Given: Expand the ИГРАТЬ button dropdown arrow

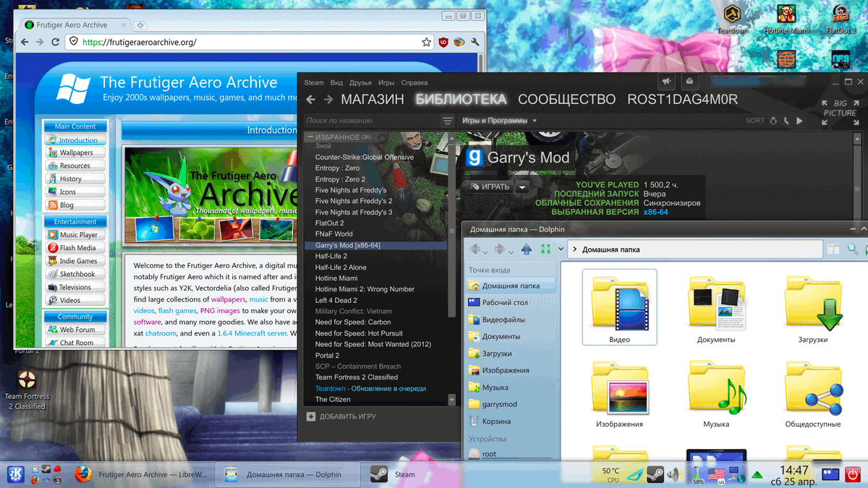Looking at the screenshot, I should click(x=522, y=186).
